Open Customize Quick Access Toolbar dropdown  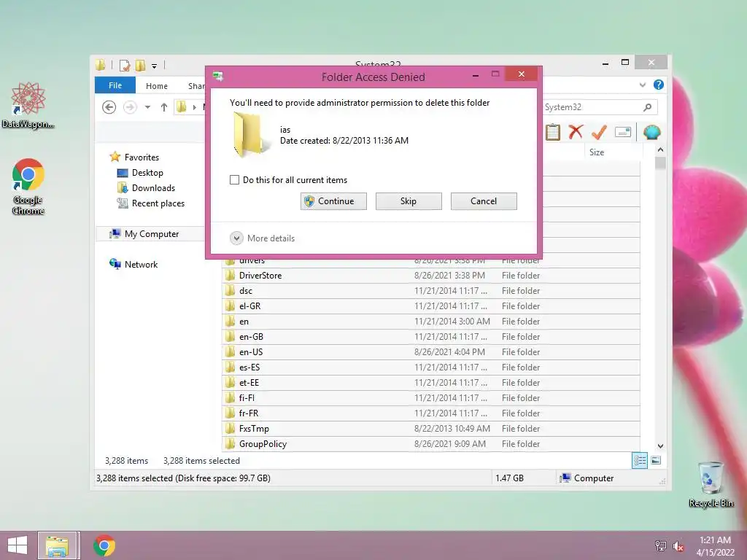tap(155, 66)
